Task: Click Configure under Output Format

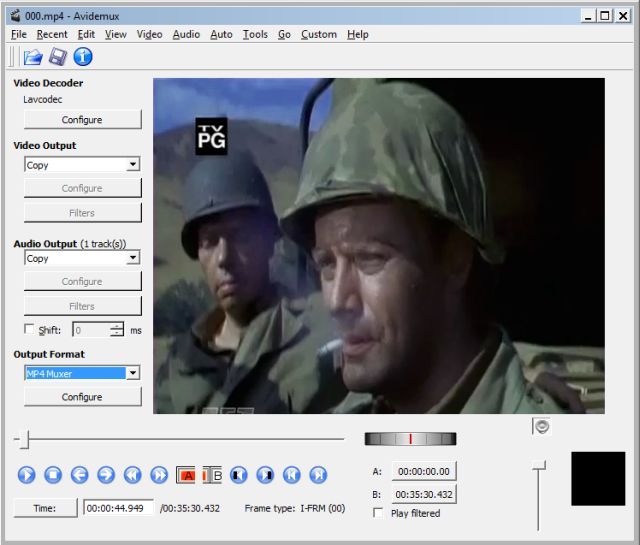Action: coord(83,396)
